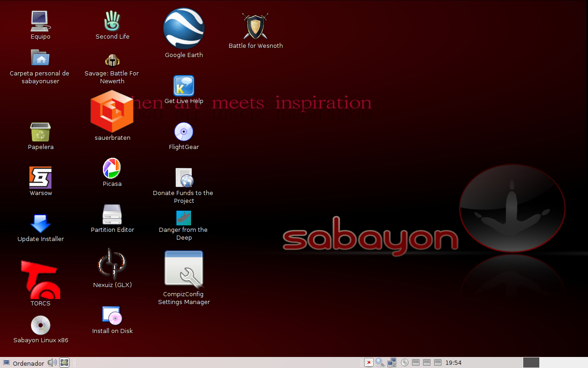Open the search magnifier in system tray
The image size is (588, 368).
pyautogui.click(x=380, y=362)
